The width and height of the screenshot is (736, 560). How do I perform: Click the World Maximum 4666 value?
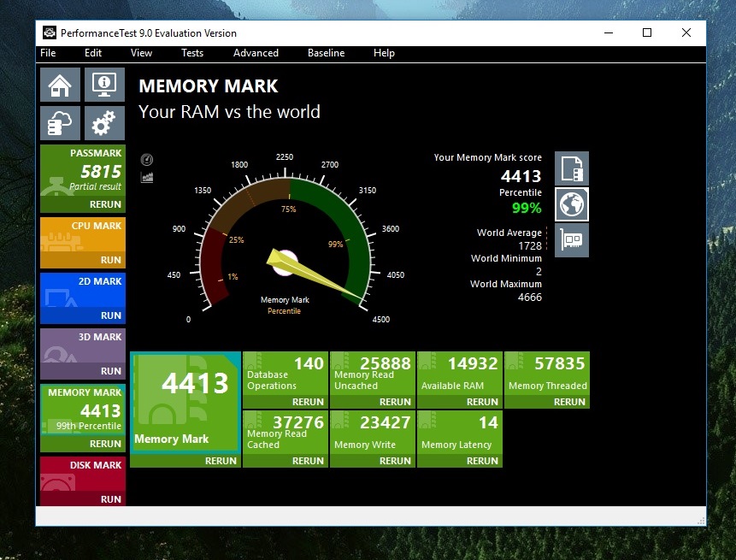(529, 298)
